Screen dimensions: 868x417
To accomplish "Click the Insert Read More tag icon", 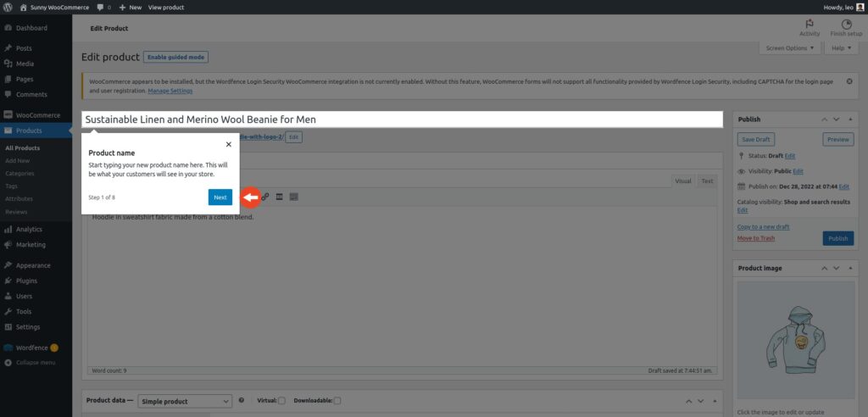I will point(280,197).
